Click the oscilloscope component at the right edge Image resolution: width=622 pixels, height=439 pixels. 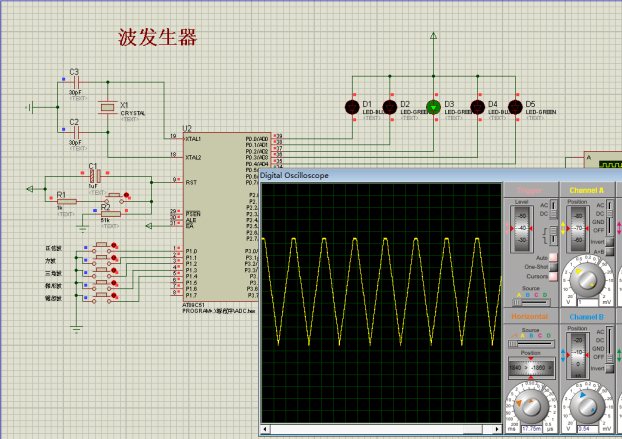603,159
